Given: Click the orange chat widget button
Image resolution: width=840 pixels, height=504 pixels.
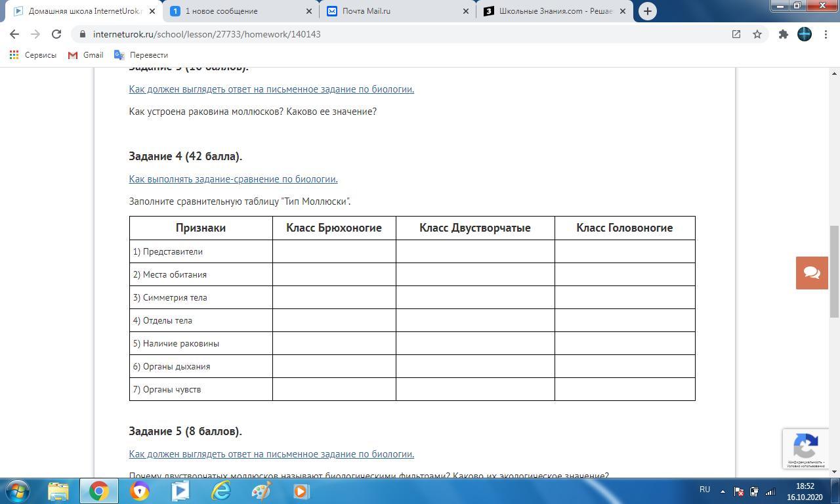Looking at the screenshot, I should pyautogui.click(x=812, y=272).
